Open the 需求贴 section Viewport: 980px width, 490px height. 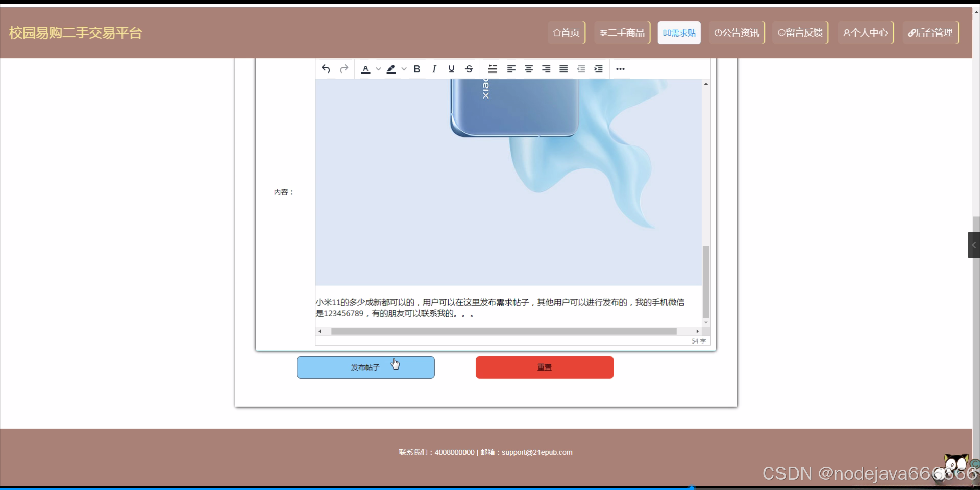(679, 33)
